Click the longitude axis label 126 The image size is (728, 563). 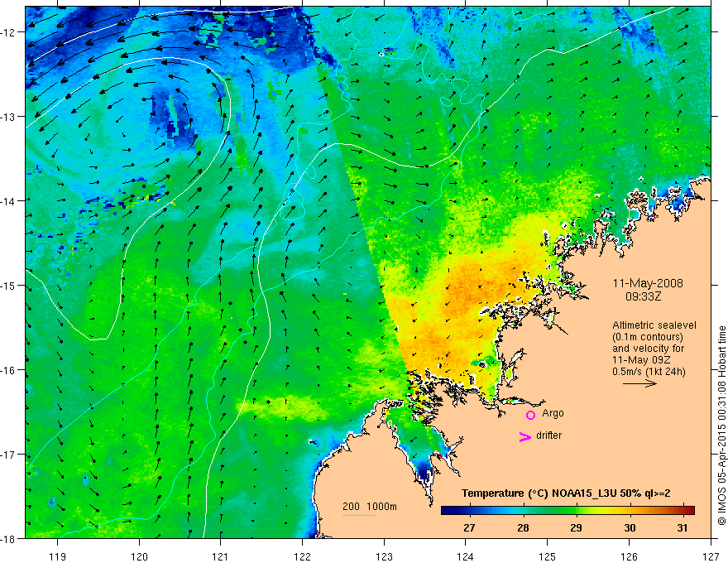(629, 556)
